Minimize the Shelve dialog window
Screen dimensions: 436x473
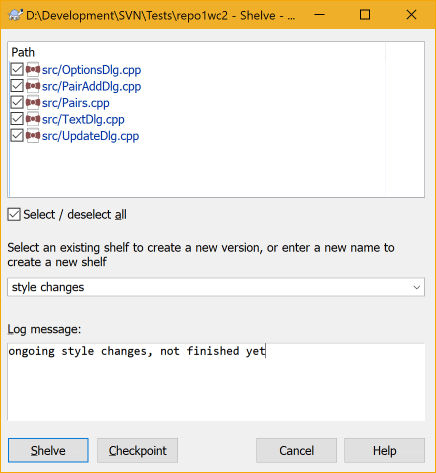pyautogui.click(x=319, y=15)
